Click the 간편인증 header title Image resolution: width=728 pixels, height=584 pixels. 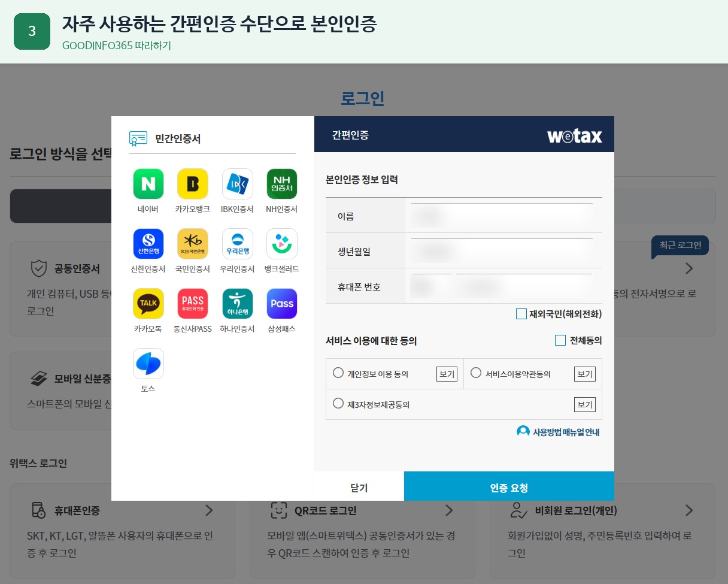coord(350,135)
